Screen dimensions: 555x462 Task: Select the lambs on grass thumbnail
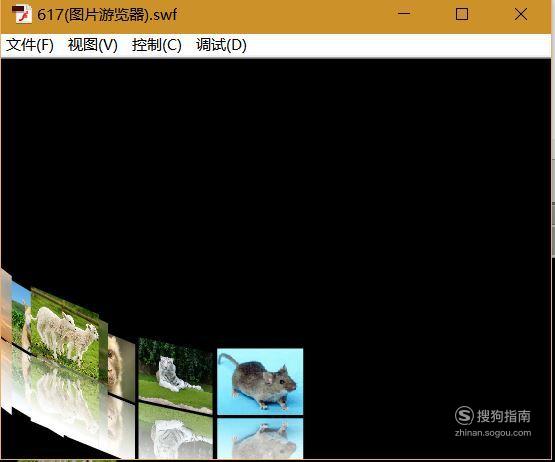(65, 335)
